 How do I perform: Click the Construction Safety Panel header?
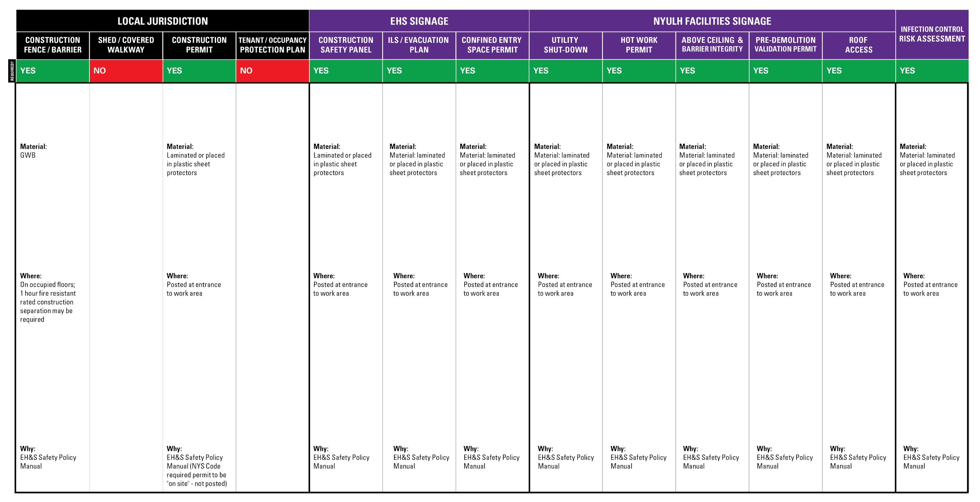(345, 45)
